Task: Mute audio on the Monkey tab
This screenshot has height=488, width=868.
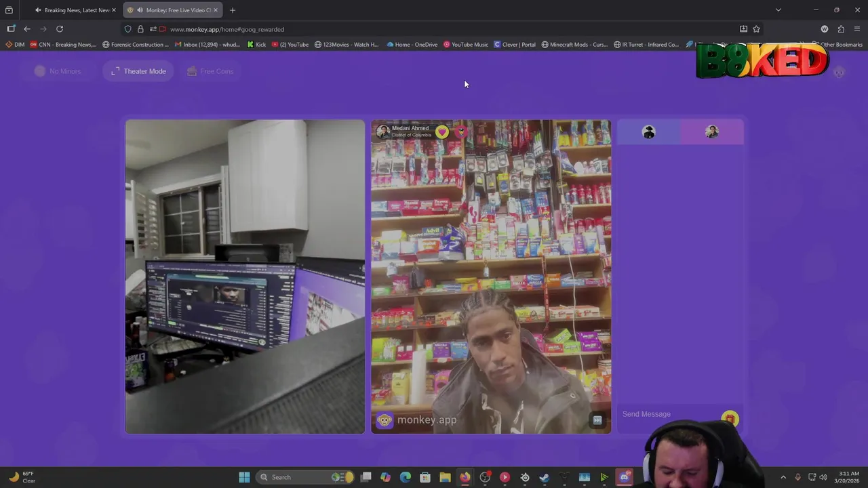Action: point(140,10)
